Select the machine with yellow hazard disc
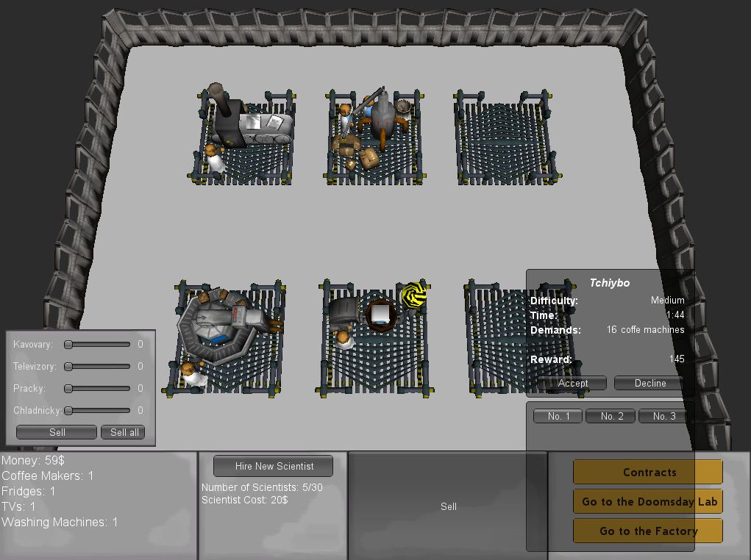The image size is (751, 560). click(374, 337)
